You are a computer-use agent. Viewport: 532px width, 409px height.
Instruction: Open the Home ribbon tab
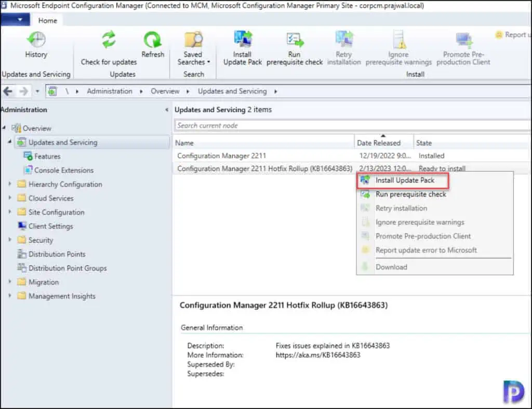47,20
